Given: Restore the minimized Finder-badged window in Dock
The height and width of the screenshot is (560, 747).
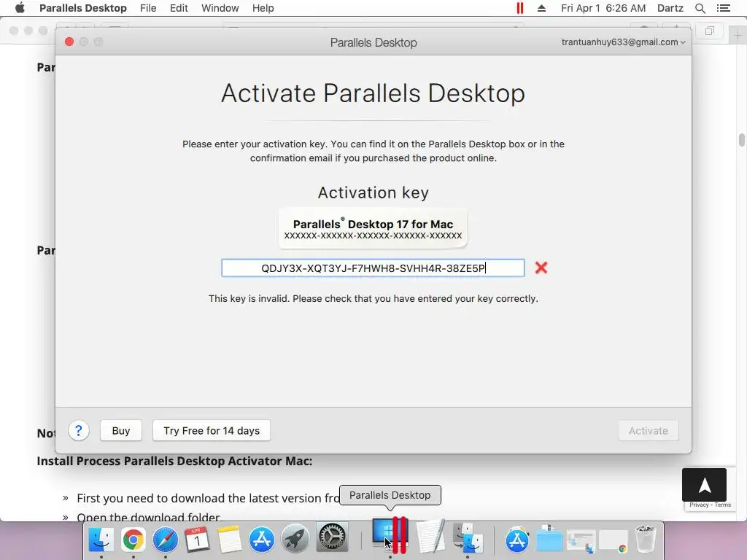Looking at the screenshot, I should coord(581,541).
